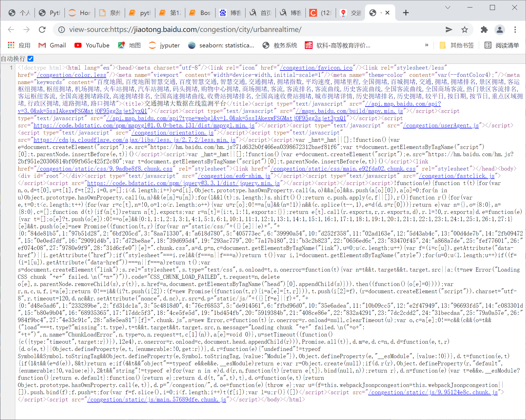The image size is (526, 420).
Task: Open the /congestion/favicon.ico link
Action: pos(316,68)
